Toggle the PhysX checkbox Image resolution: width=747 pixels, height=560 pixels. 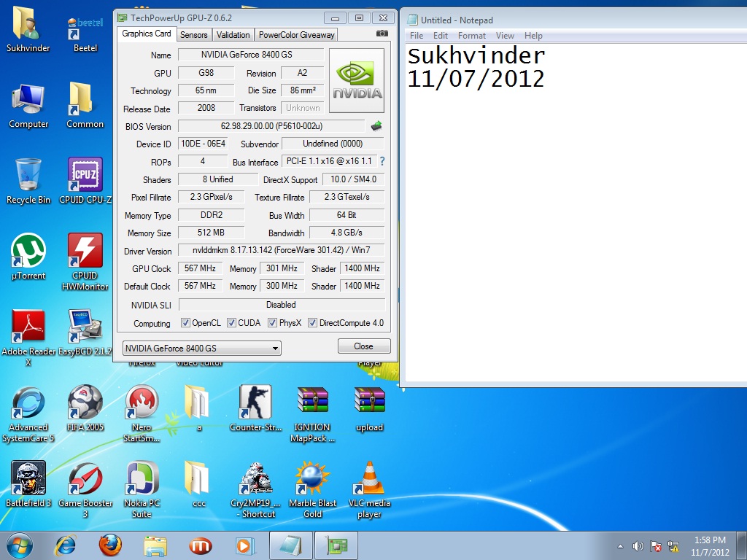pyautogui.click(x=272, y=323)
